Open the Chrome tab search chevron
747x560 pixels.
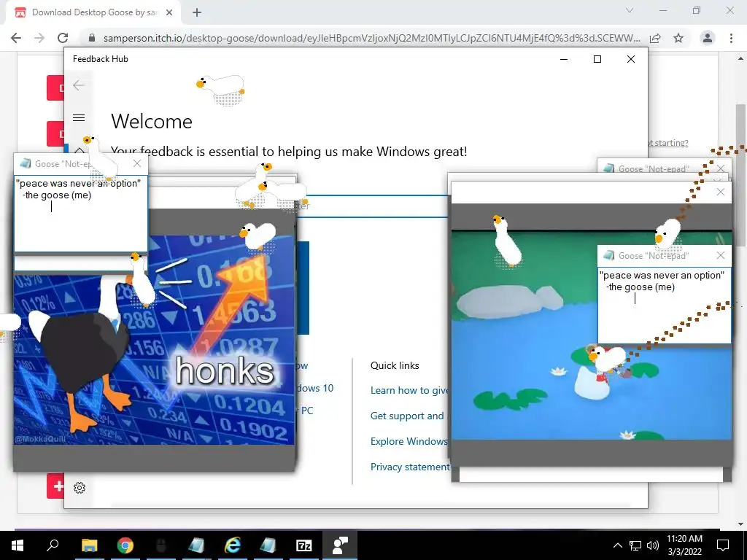click(630, 10)
